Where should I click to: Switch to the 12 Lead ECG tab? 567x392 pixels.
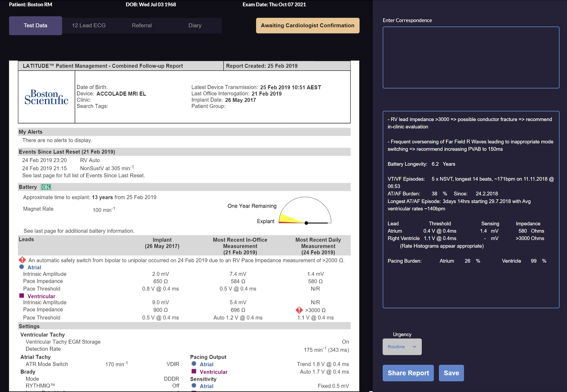(x=89, y=25)
